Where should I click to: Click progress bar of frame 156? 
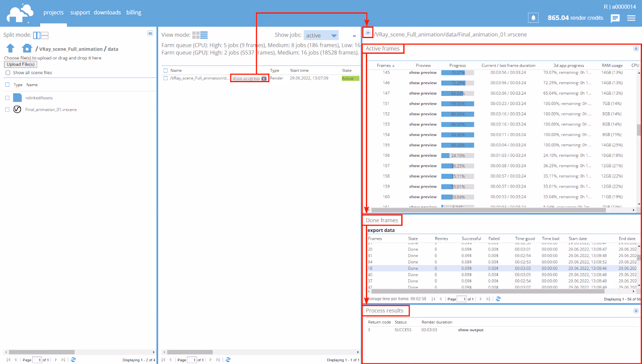click(457, 156)
